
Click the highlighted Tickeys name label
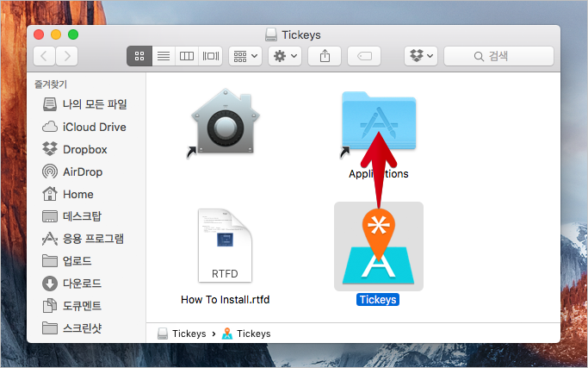[x=378, y=300]
